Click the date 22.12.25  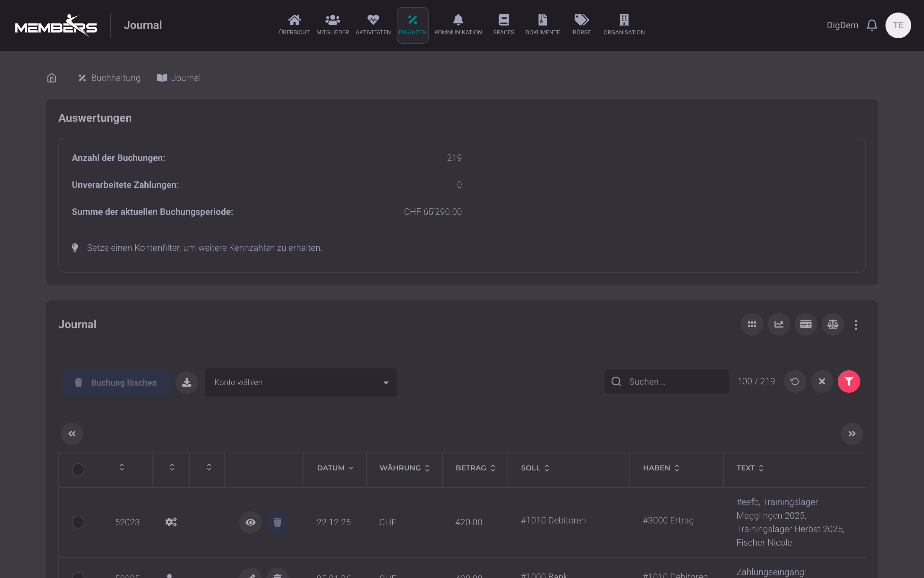coord(334,522)
